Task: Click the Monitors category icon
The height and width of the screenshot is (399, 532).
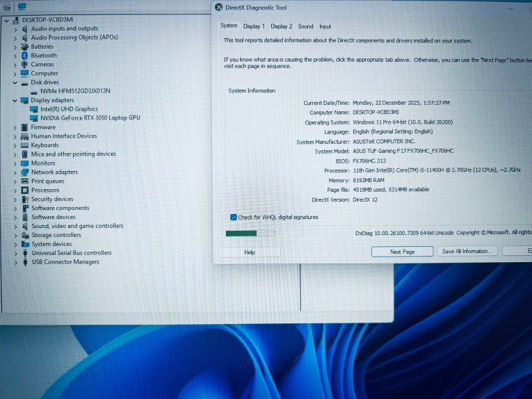Action: pyautogui.click(x=24, y=163)
